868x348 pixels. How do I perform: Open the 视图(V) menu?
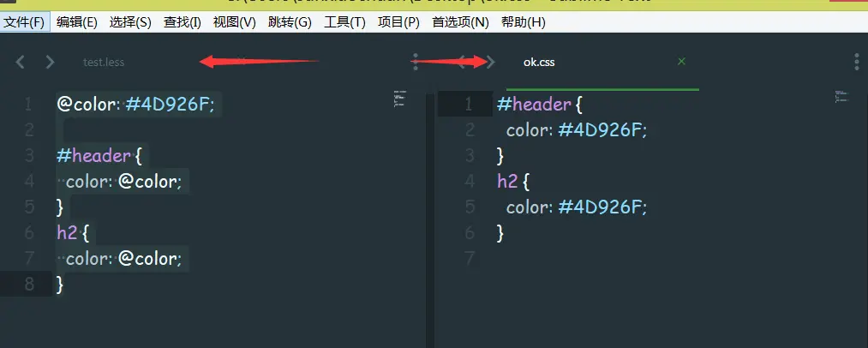pos(234,22)
